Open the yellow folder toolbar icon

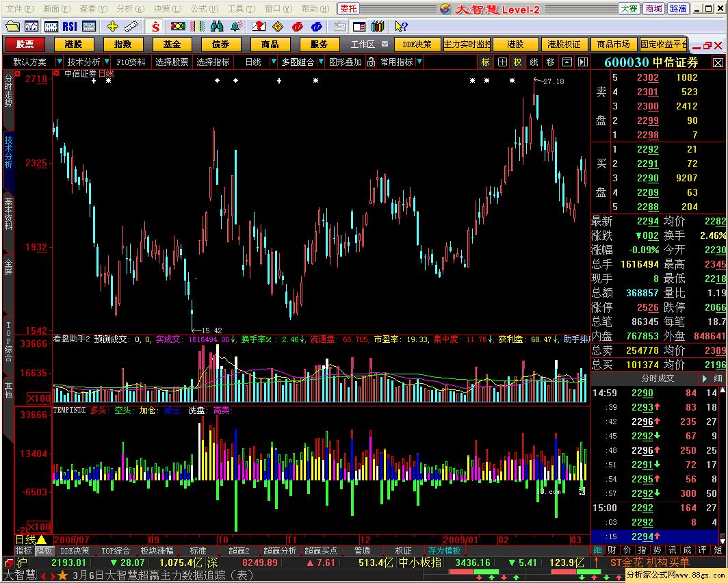[x=12, y=27]
